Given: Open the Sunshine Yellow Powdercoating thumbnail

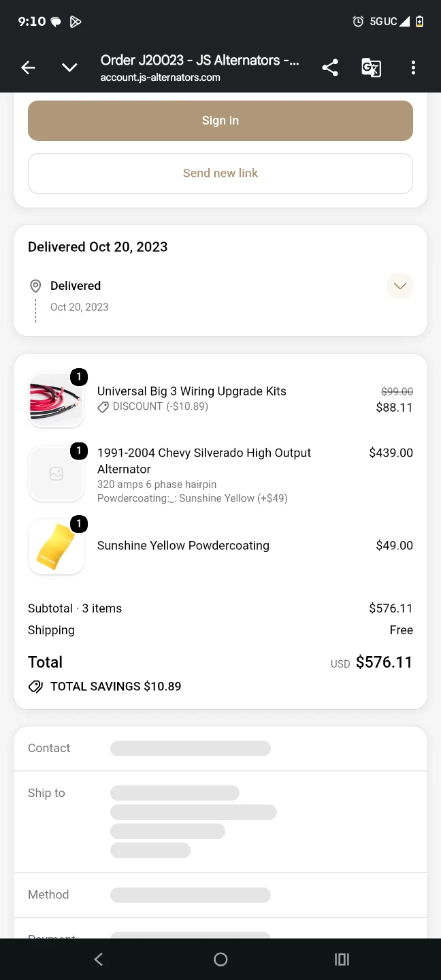Looking at the screenshot, I should (56, 547).
